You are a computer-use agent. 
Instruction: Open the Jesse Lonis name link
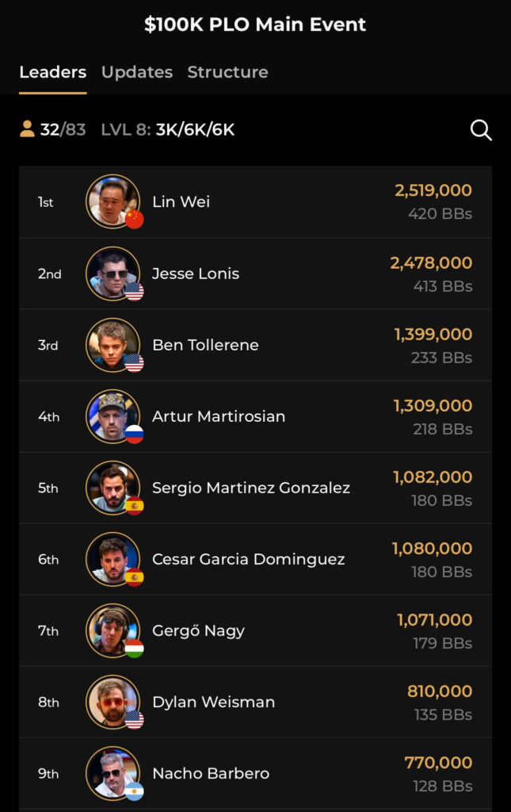click(x=196, y=274)
